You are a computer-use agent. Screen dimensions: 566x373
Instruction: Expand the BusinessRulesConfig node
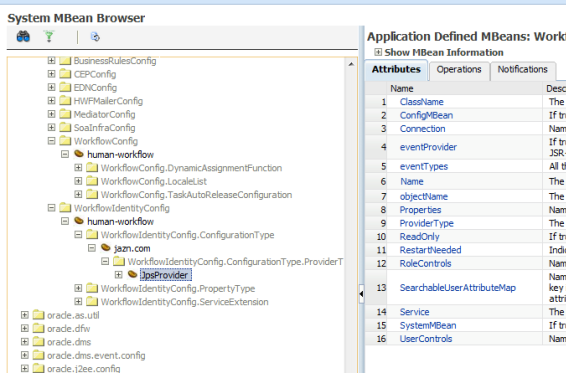(51, 60)
